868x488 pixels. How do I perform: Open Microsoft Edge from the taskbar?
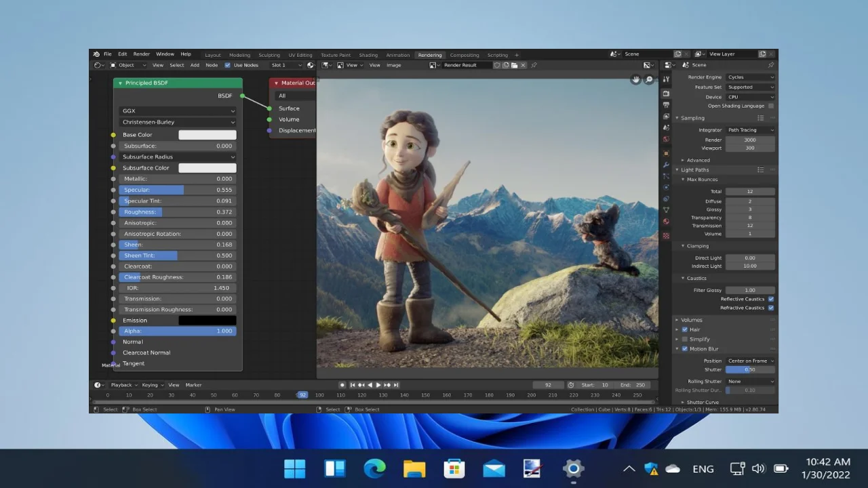pos(374,468)
